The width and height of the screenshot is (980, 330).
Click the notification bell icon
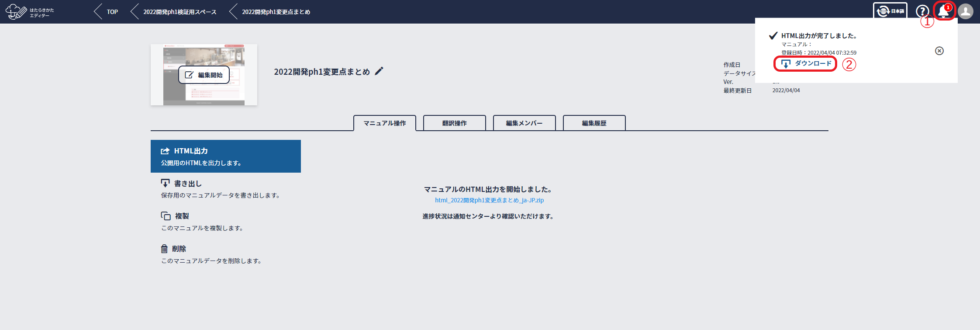pos(943,11)
